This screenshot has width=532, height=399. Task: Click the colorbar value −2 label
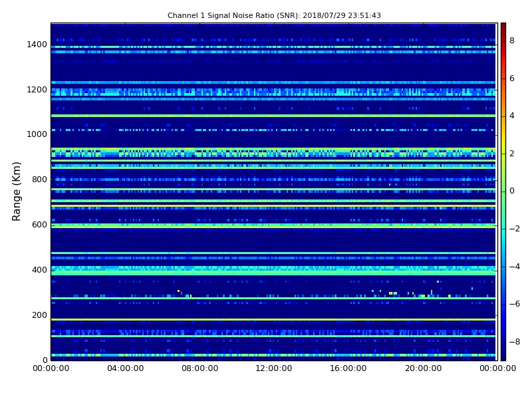click(x=515, y=229)
